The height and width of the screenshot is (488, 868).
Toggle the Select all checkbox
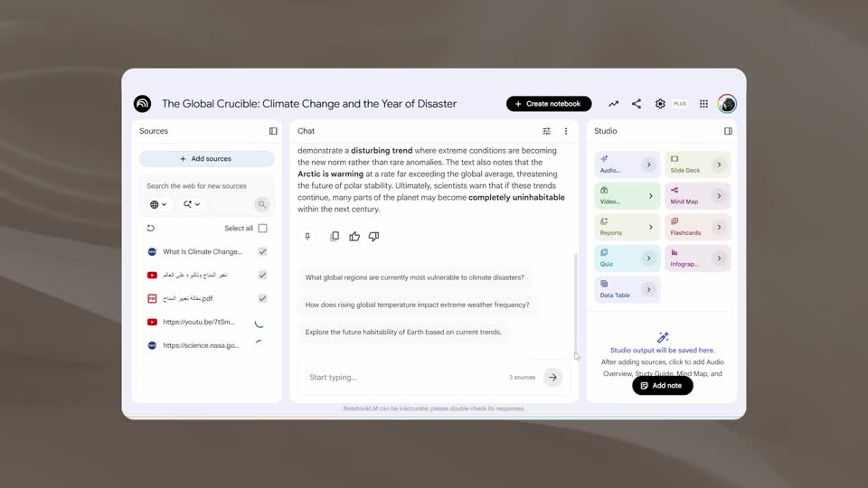point(262,228)
